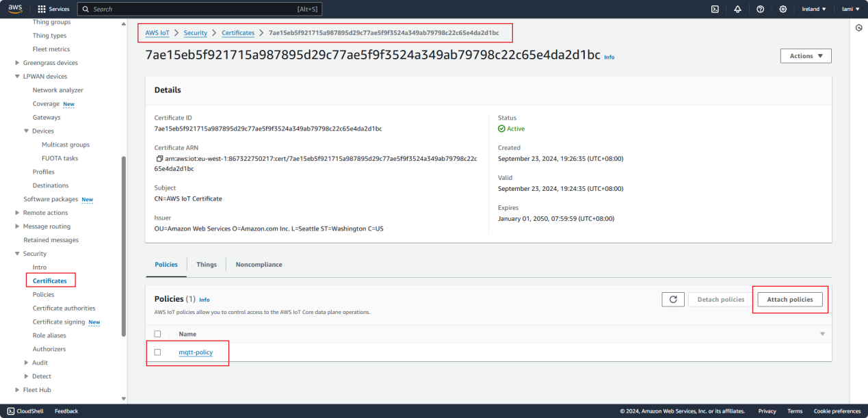Open CloudShell from top bar icon
This screenshot has height=418, width=868.
(715, 9)
